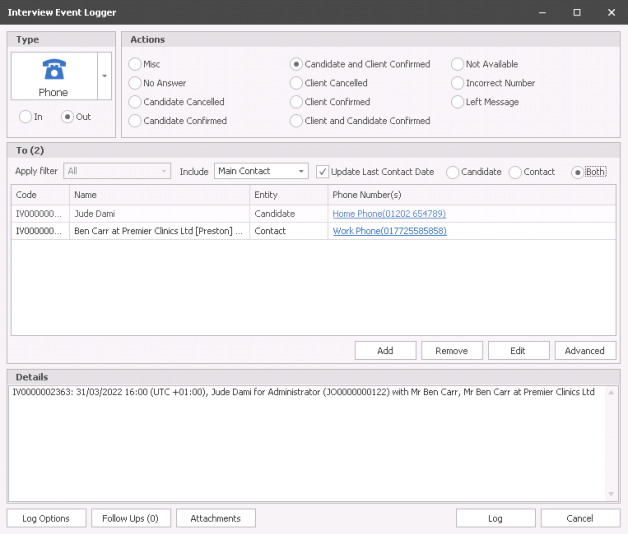The image size is (628, 534).
Task: Click the Advanced button
Action: (585, 351)
